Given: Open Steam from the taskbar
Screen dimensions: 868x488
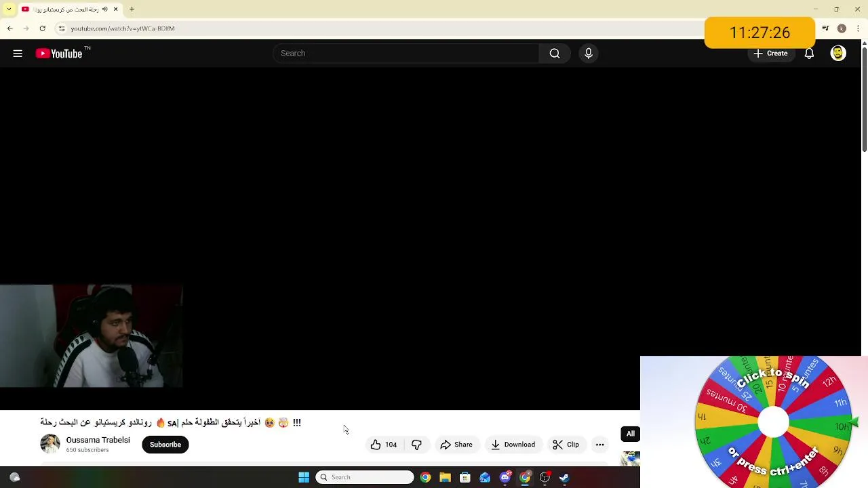Looking at the screenshot, I should [564, 477].
